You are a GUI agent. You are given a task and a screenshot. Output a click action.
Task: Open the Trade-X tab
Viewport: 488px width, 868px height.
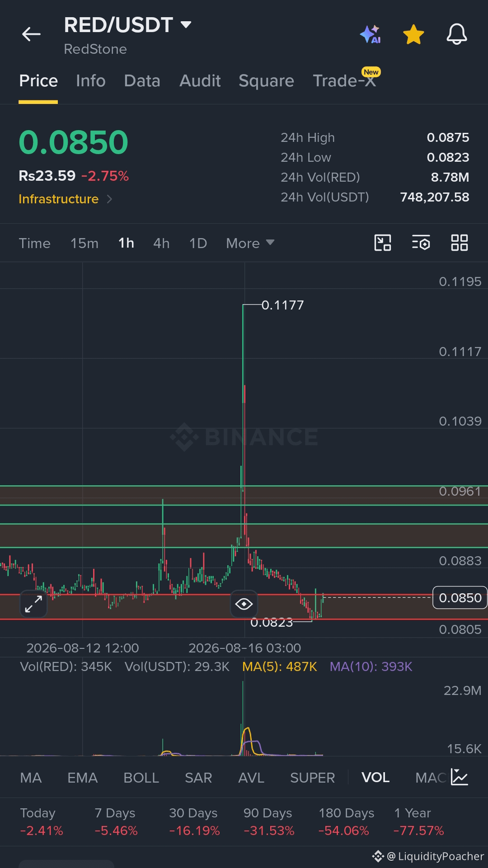coord(344,81)
